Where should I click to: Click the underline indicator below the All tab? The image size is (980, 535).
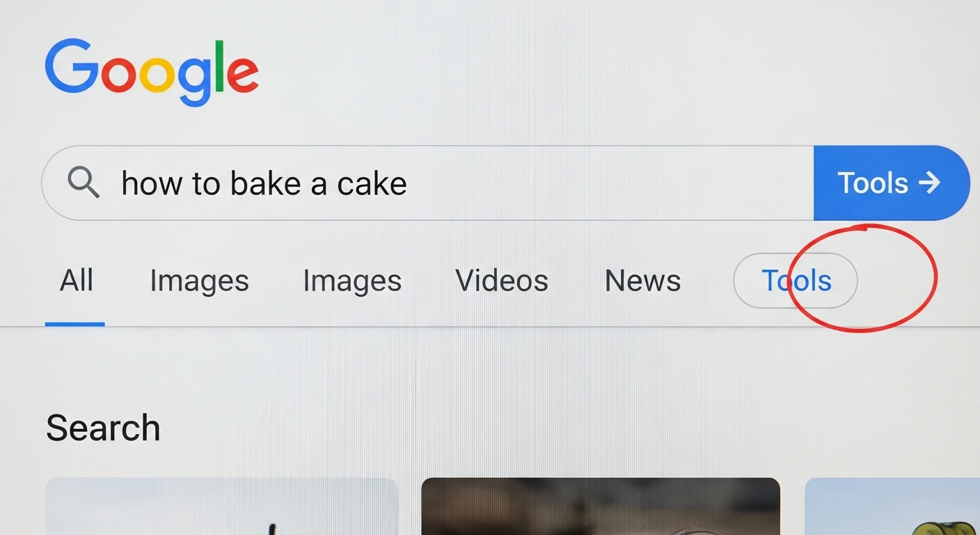pyautogui.click(x=75, y=323)
